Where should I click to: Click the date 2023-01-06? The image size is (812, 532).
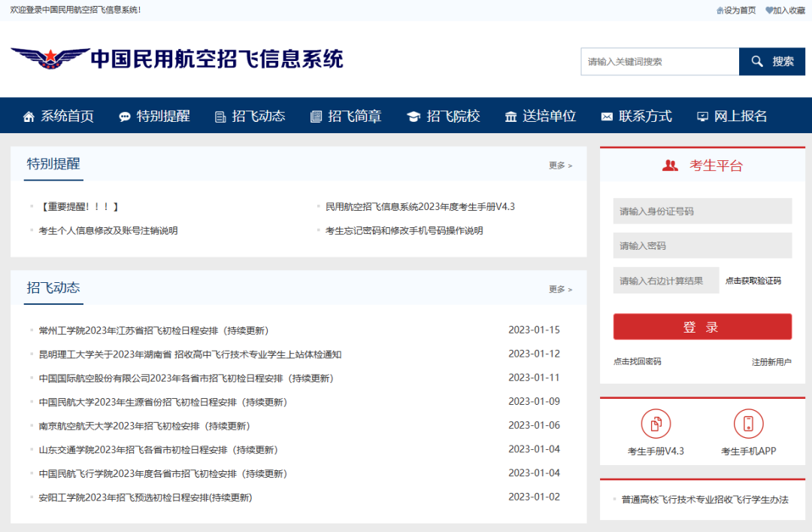tap(534, 425)
